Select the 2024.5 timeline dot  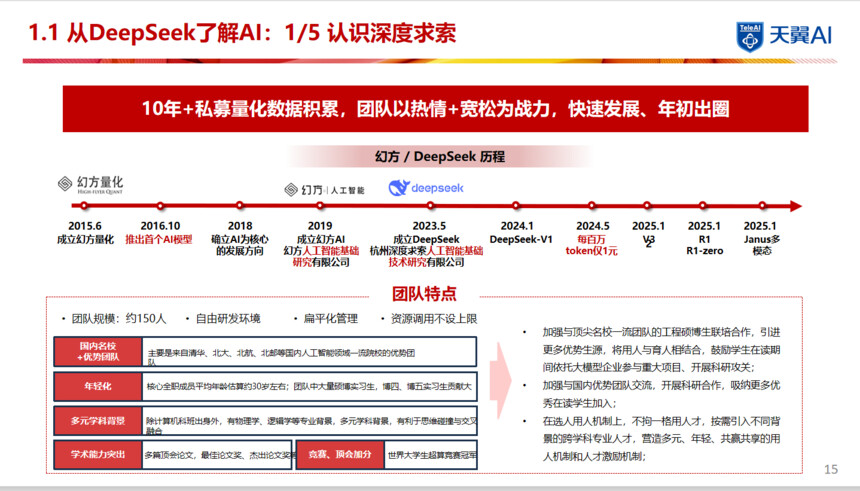[x=592, y=206]
